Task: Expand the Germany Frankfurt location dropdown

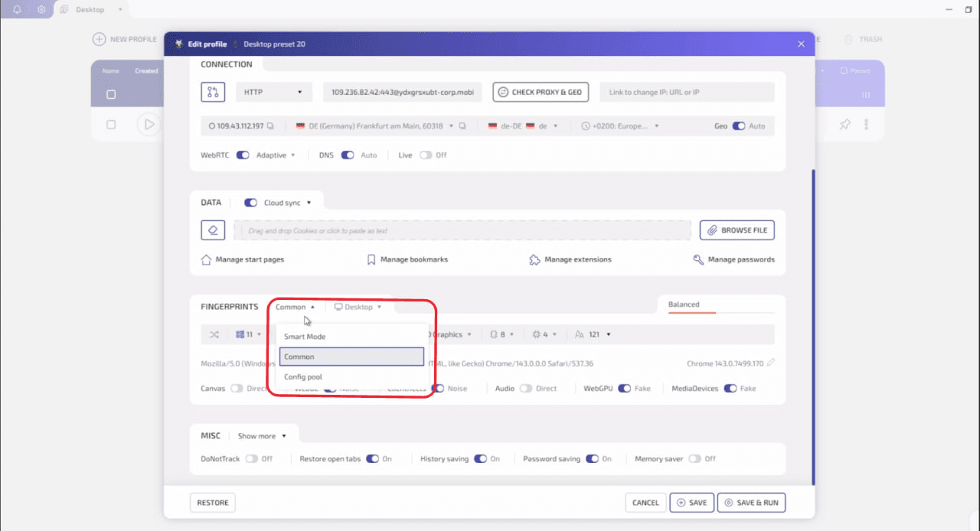Action: pos(451,126)
